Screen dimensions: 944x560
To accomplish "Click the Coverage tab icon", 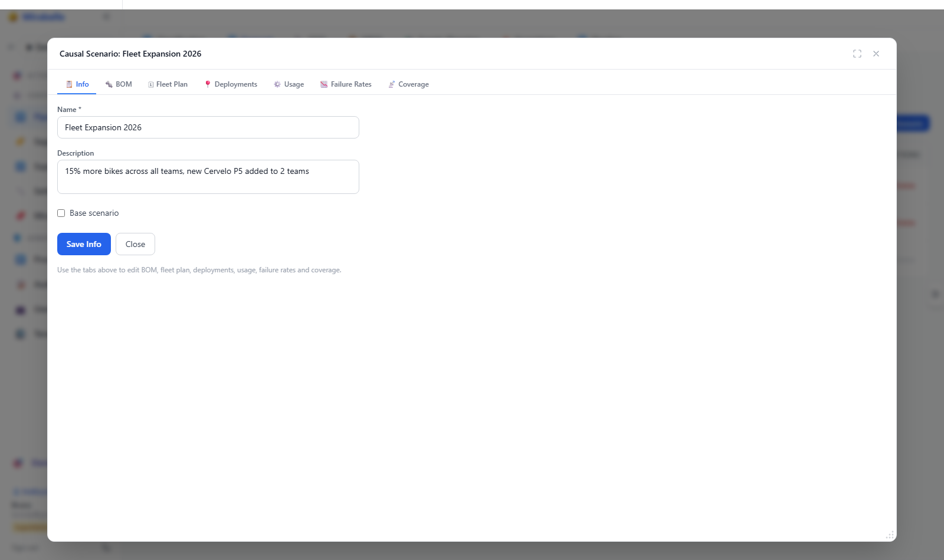I will (x=391, y=84).
